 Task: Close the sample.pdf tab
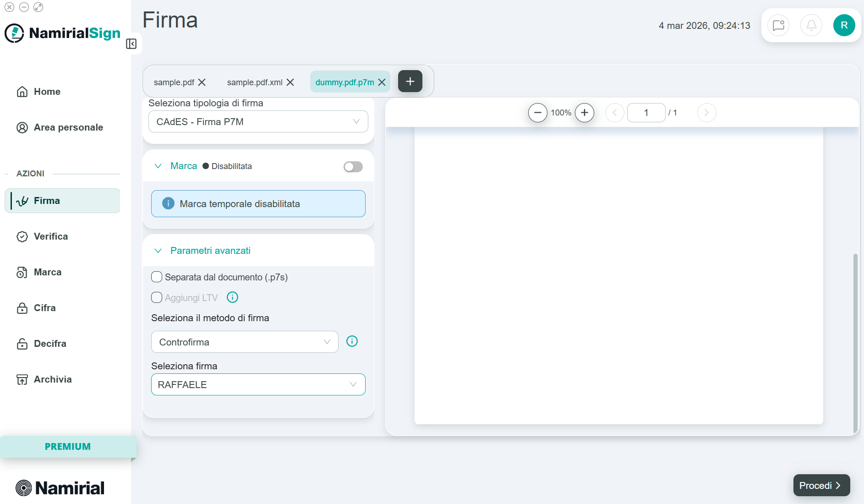click(x=202, y=82)
